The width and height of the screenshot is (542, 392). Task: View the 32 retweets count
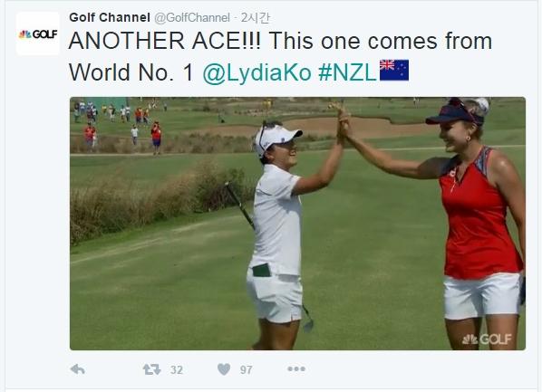[x=177, y=370]
